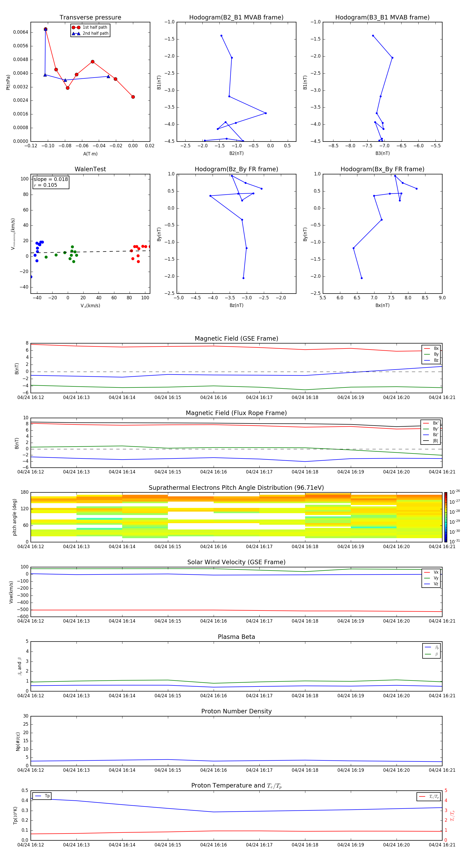Click '04/24 16:21' tick under proton temperature
This screenshot has width=473, height=868.
coord(442,845)
